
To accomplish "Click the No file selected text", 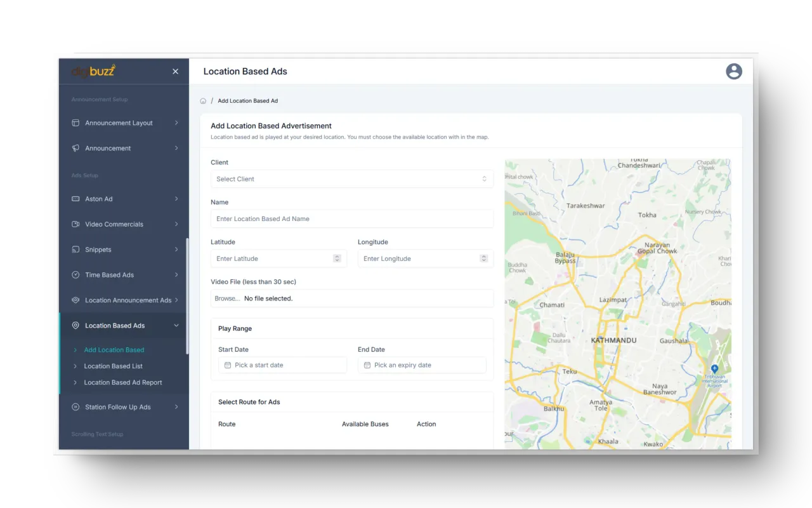I will [x=268, y=298].
